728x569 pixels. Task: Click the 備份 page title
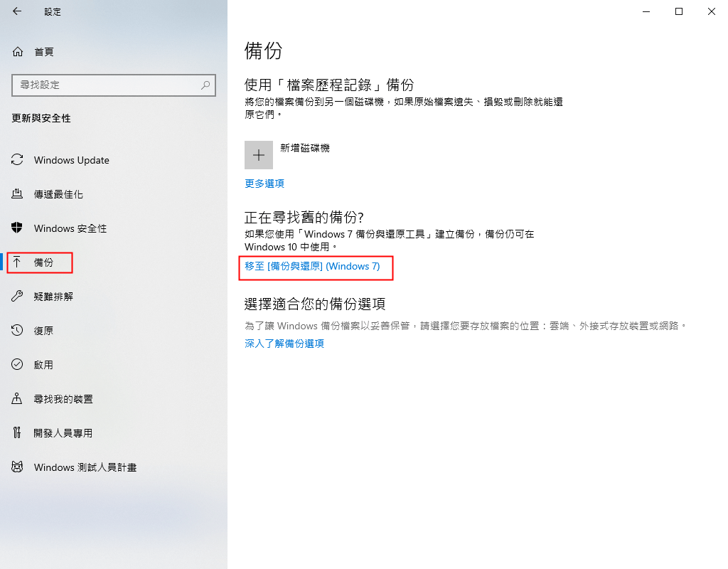(263, 50)
